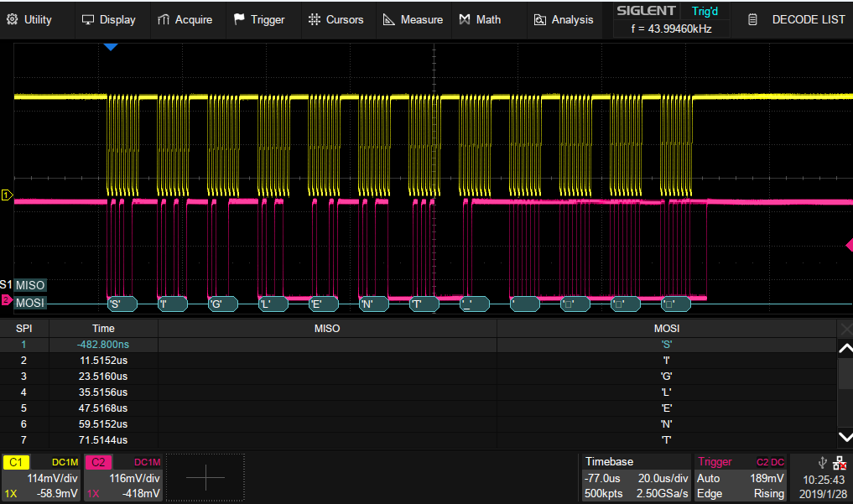Click the Trigger flag icon

(x=240, y=19)
